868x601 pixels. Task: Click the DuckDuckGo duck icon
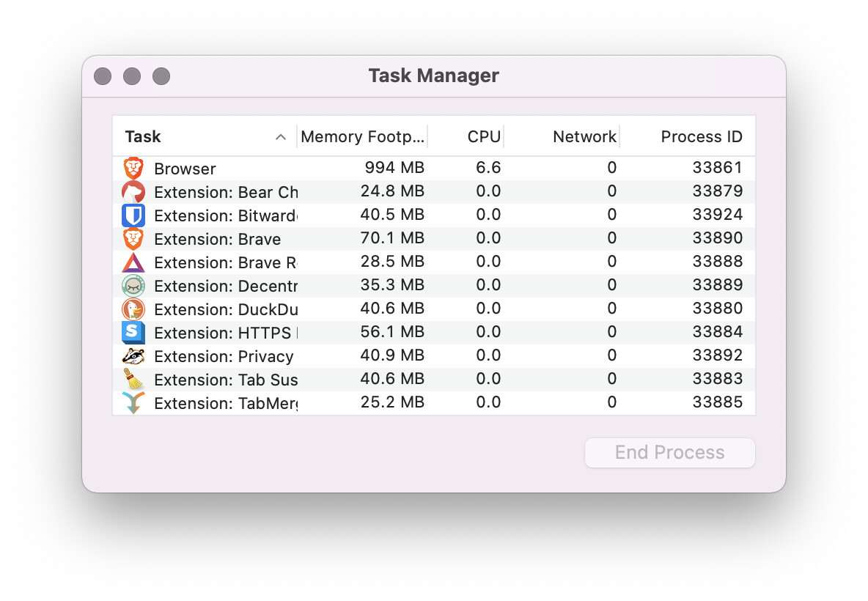point(133,309)
